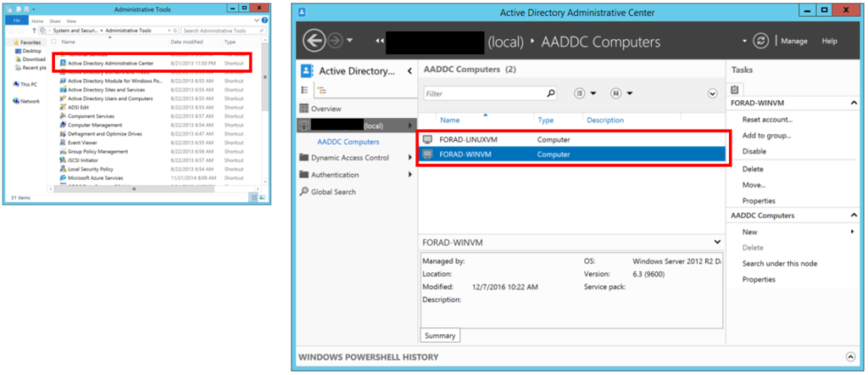The width and height of the screenshot is (868, 375).
Task: Collapse the FORAD-WINVM tasks section
Action: [853, 103]
